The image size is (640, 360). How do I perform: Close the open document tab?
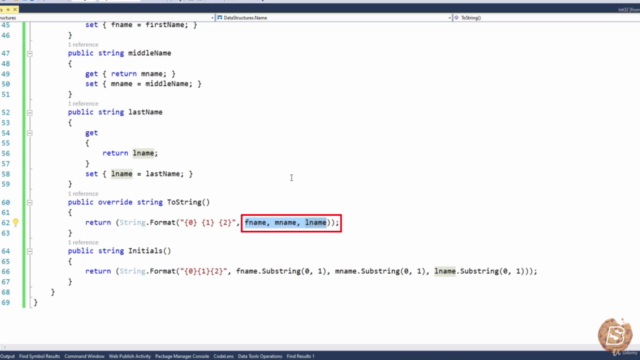point(16,9)
